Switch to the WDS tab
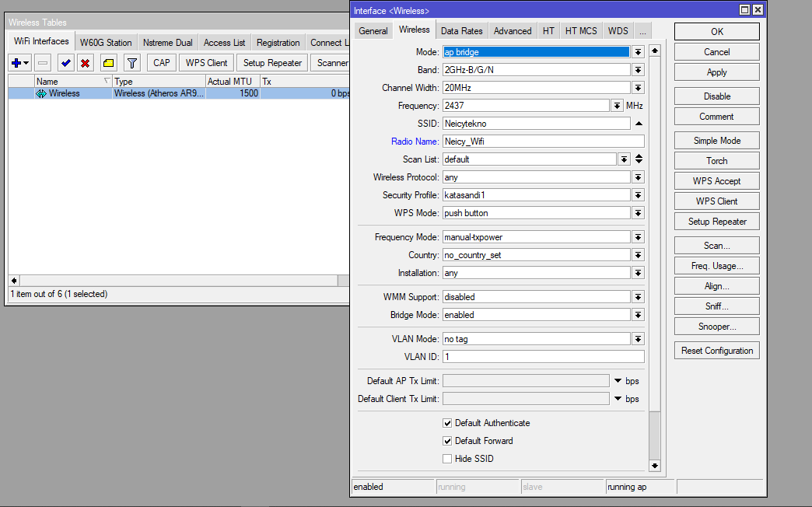 (618, 31)
